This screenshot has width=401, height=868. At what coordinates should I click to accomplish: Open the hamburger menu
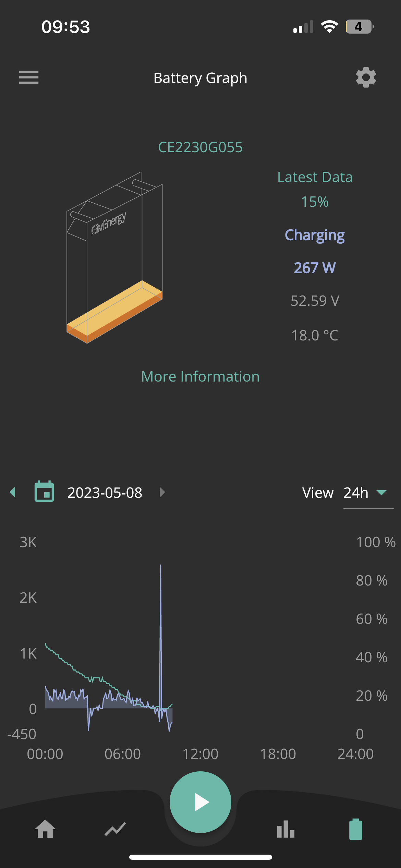point(29,77)
